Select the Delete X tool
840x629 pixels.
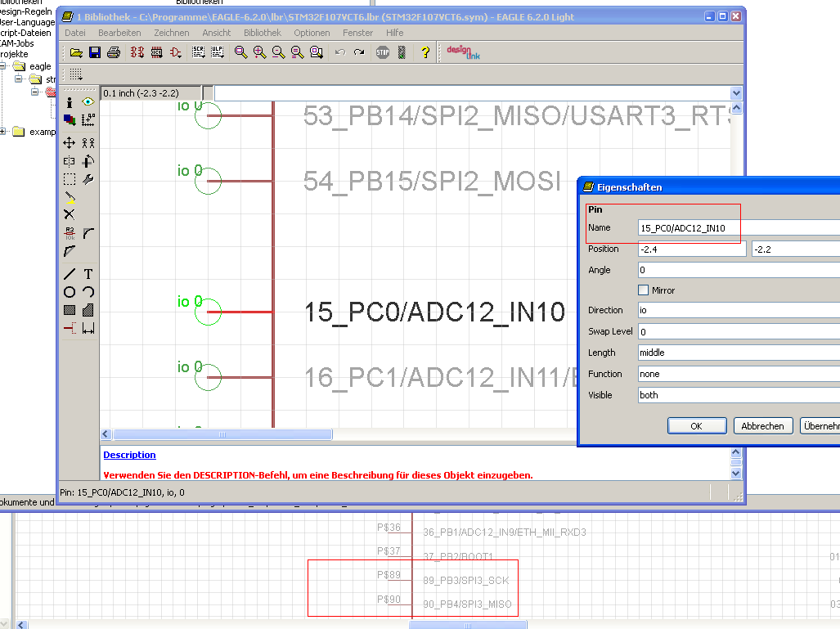69,215
